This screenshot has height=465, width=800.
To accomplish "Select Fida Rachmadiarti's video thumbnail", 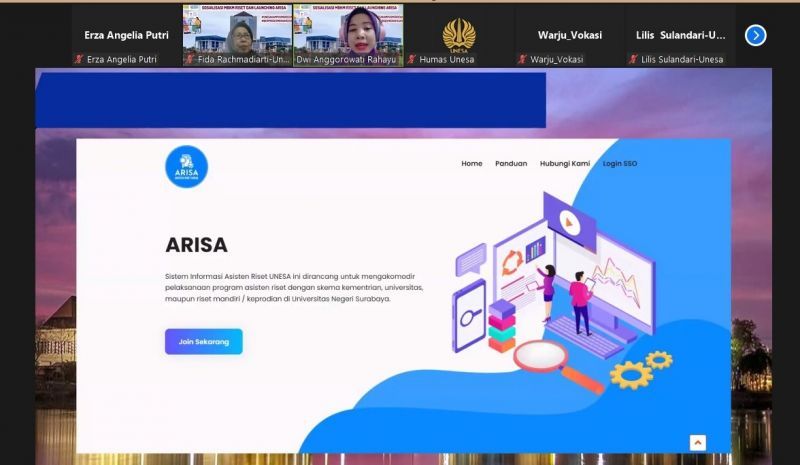I will [x=237, y=35].
